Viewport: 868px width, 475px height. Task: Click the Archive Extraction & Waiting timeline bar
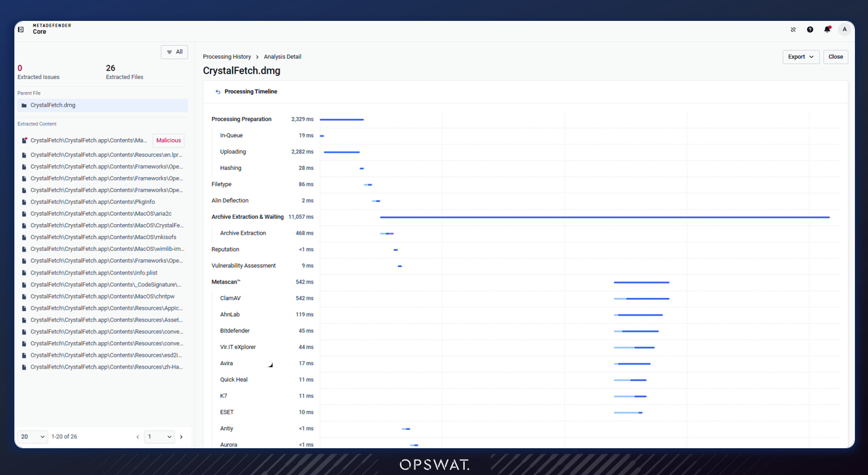(x=605, y=217)
